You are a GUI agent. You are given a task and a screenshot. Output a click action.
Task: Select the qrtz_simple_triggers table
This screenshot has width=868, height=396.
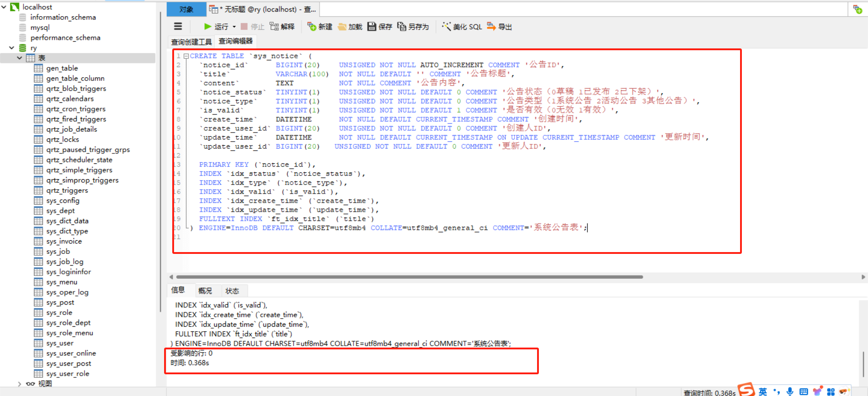click(x=79, y=170)
